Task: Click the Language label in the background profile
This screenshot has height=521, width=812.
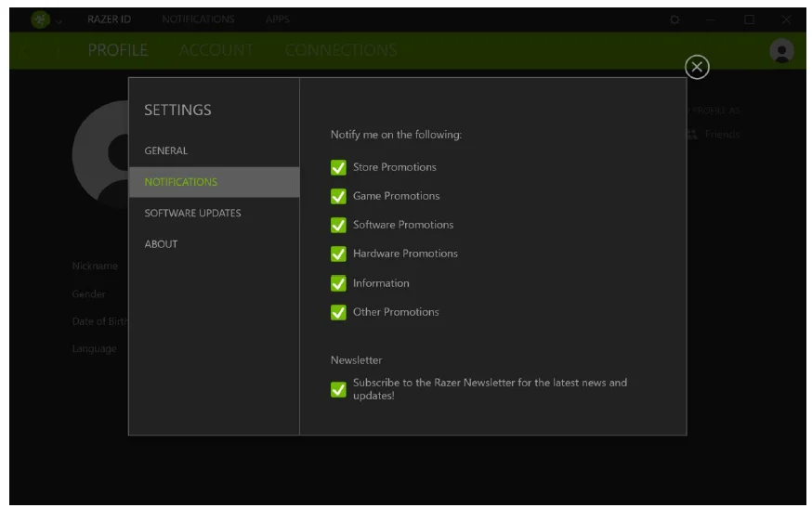Action: click(x=94, y=349)
